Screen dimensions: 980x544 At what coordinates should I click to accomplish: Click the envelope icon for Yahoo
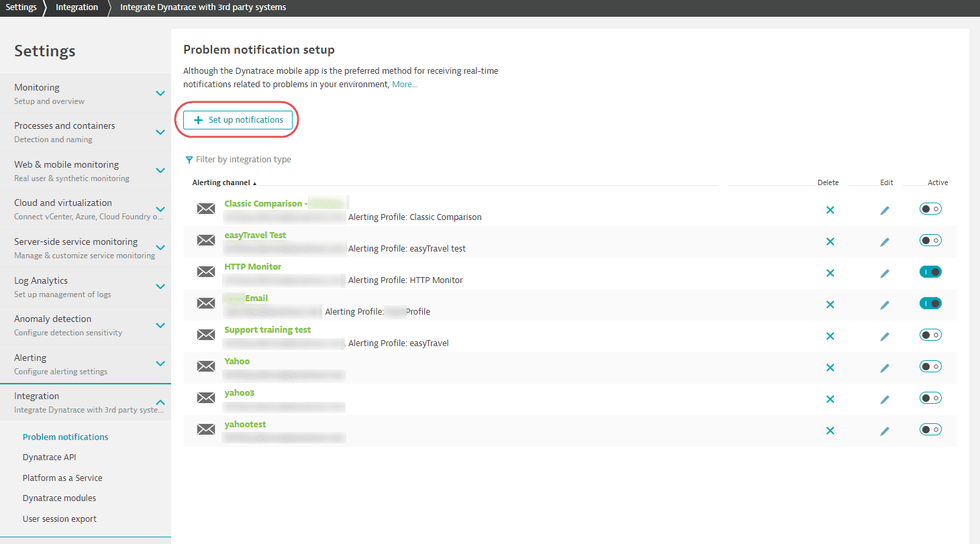click(x=206, y=366)
